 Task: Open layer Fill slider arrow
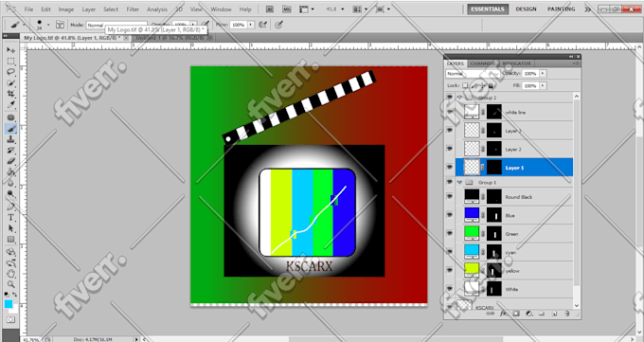543,85
